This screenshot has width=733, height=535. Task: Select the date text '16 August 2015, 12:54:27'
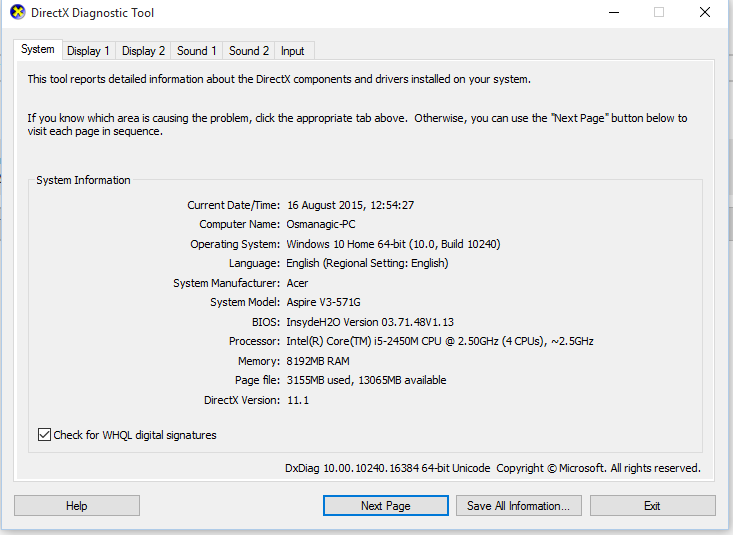tap(350, 205)
